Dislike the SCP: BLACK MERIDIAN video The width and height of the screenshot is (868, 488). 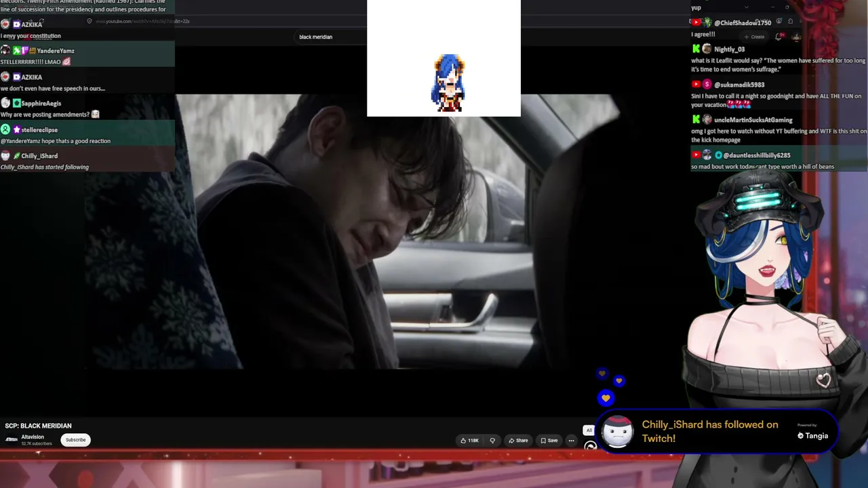pyautogui.click(x=492, y=441)
